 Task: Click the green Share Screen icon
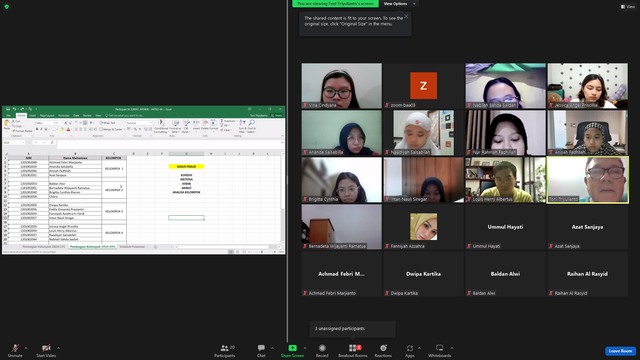point(293,348)
